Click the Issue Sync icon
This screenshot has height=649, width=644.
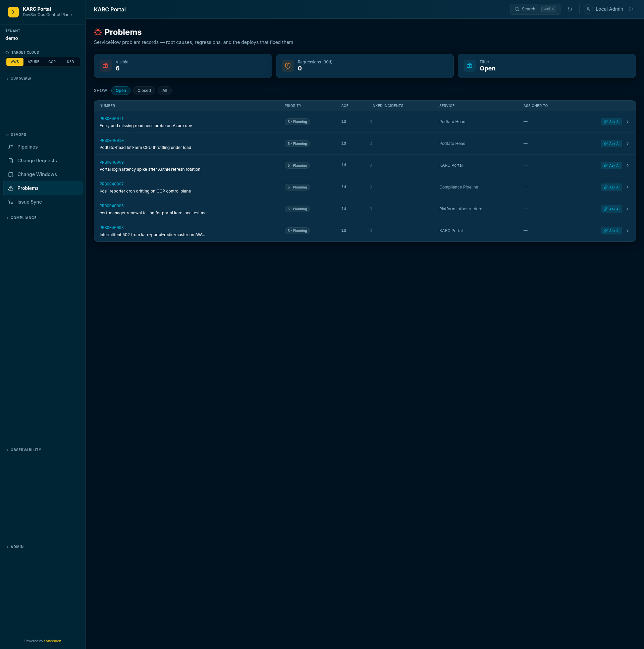point(11,202)
